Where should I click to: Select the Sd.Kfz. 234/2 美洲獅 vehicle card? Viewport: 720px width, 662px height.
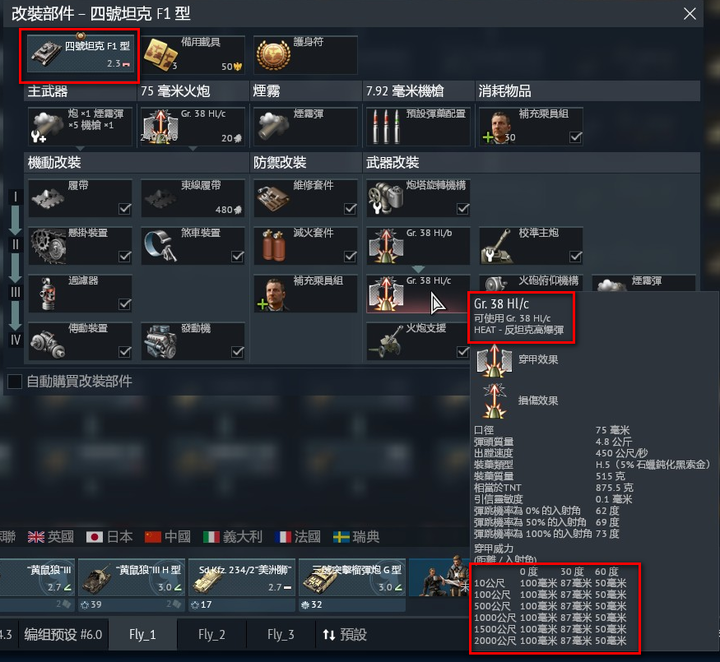[x=242, y=579]
